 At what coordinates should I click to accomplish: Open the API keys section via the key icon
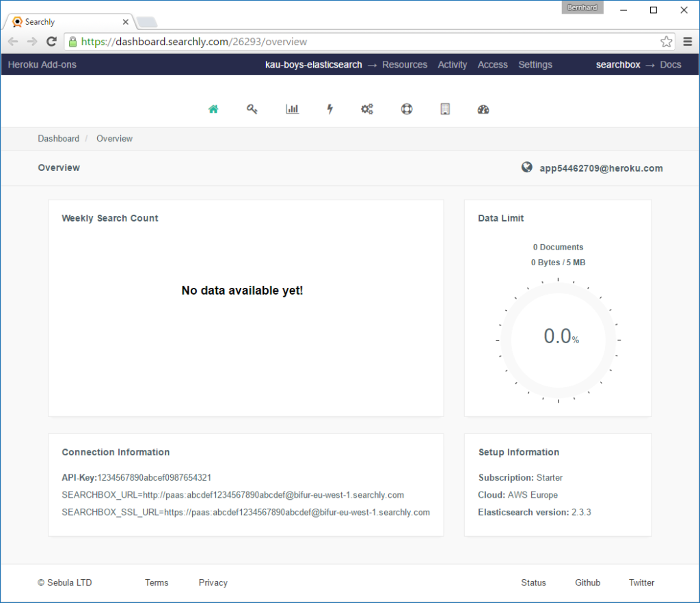(252, 109)
